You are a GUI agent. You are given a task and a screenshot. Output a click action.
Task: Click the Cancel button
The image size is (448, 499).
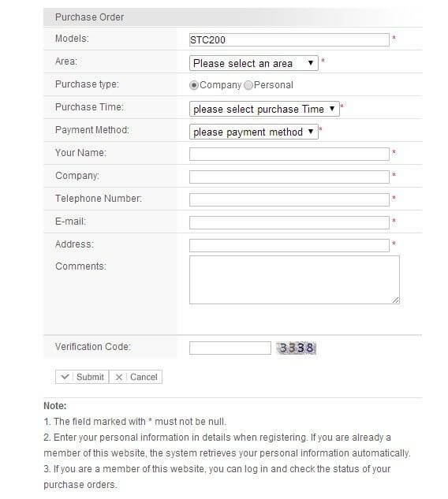136,377
